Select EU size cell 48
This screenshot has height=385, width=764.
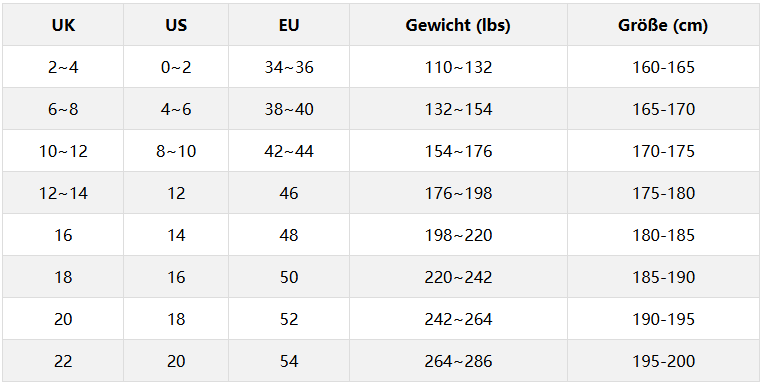(x=289, y=235)
